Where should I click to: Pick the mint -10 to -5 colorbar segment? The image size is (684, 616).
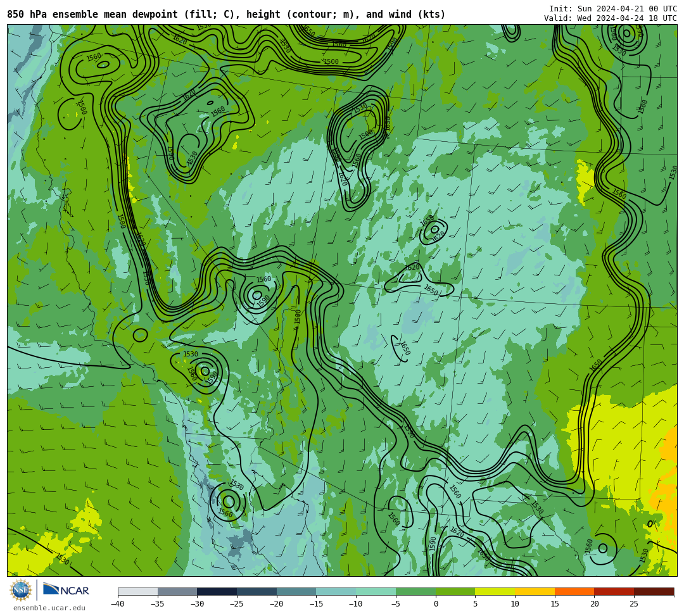tap(376, 591)
